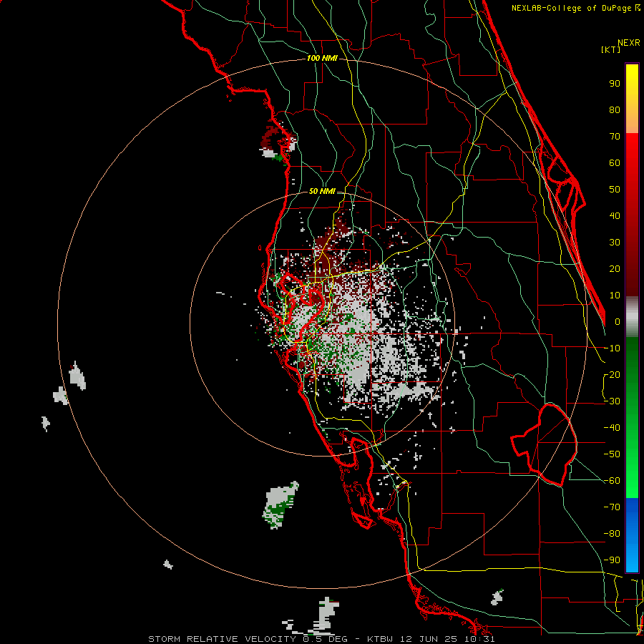644x644 pixels.
Task: Click the 10:31 timestamp in the caption
Action: 480,639
